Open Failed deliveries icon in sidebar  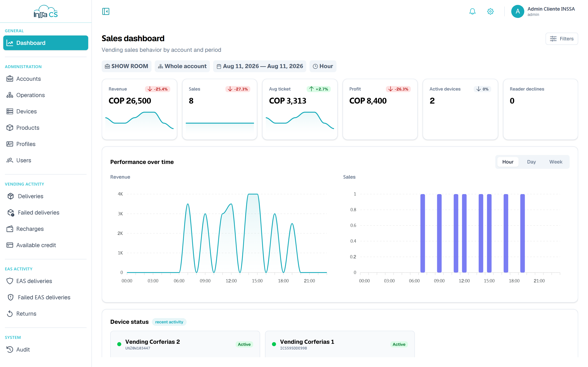click(x=11, y=213)
